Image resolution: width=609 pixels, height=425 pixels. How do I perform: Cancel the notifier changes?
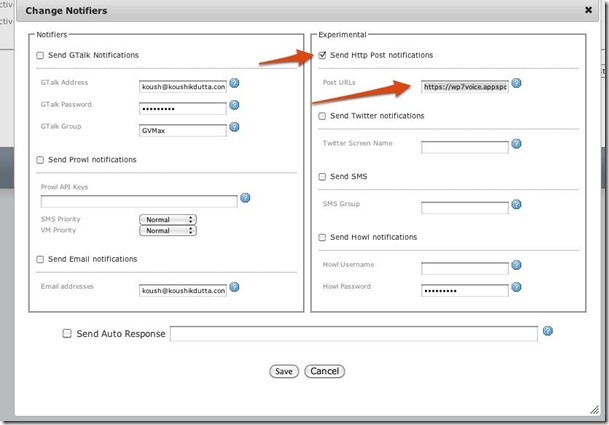[x=325, y=371]
